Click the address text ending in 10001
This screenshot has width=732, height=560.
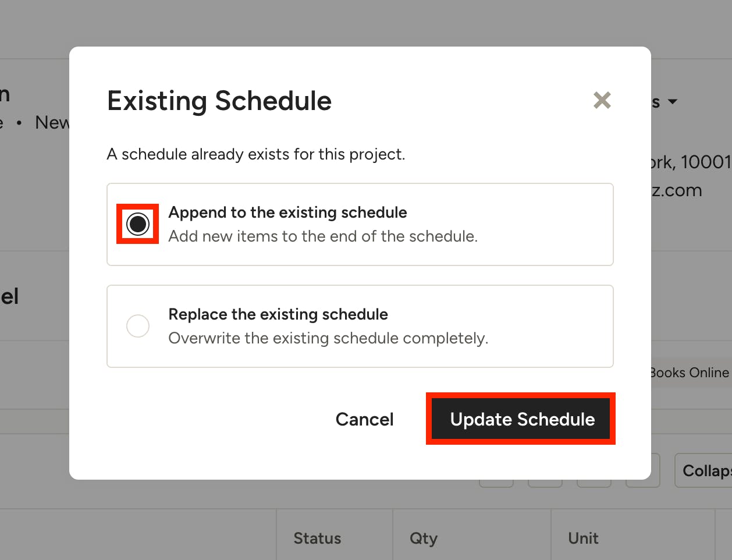691,162
